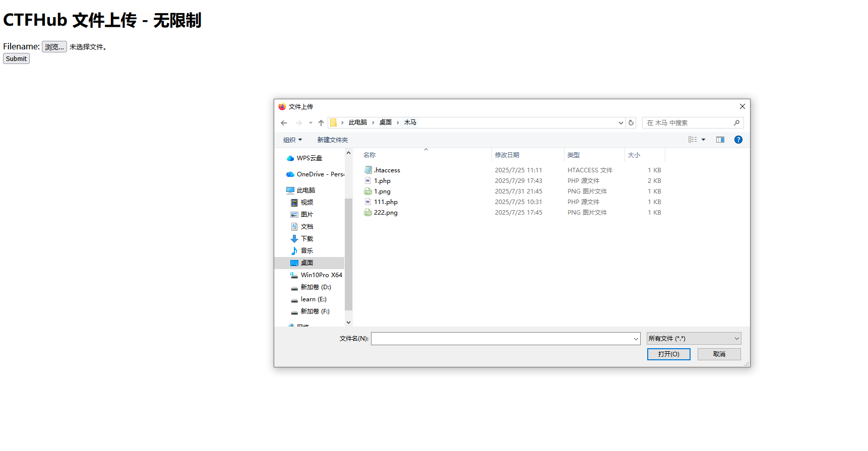Click the Submit button on page

(16, 59)
